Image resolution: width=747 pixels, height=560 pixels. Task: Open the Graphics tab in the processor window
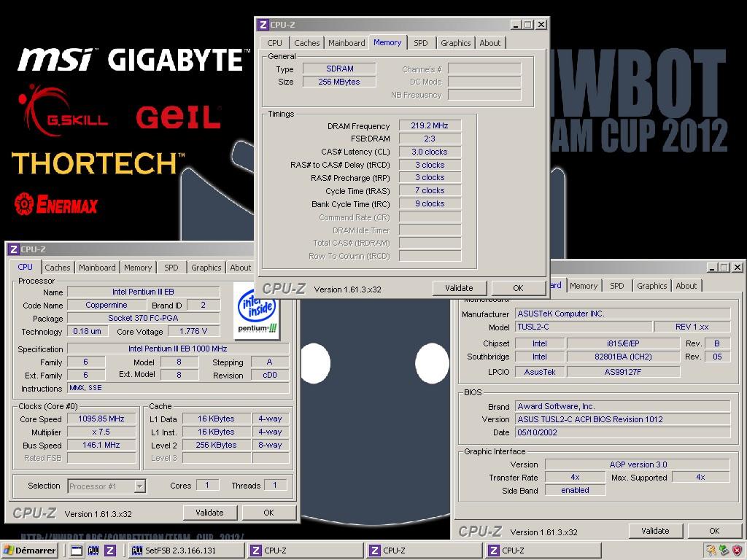(206, 268)
